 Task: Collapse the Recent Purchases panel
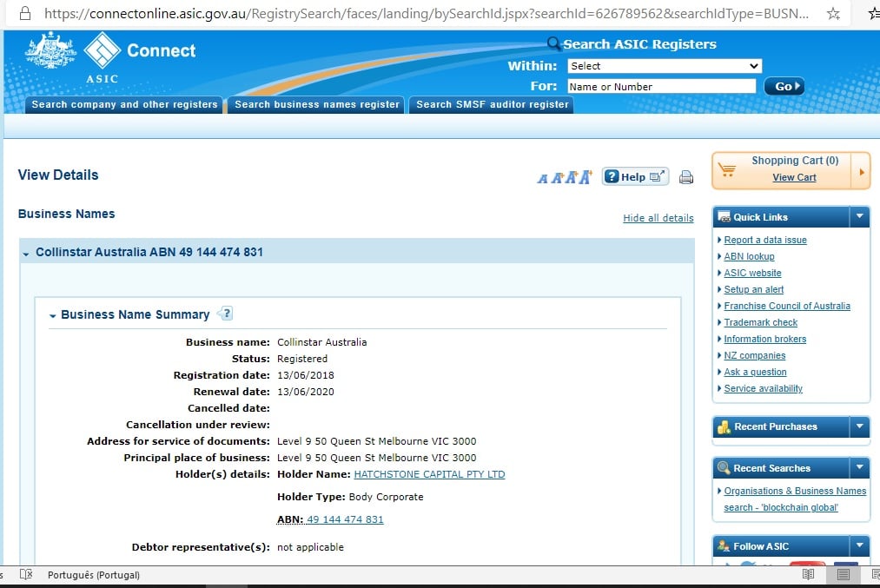click(859, 426)
